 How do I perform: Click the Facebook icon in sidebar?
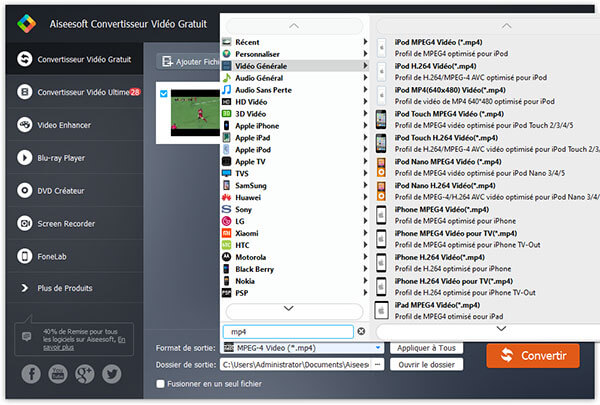pos(29,373)
